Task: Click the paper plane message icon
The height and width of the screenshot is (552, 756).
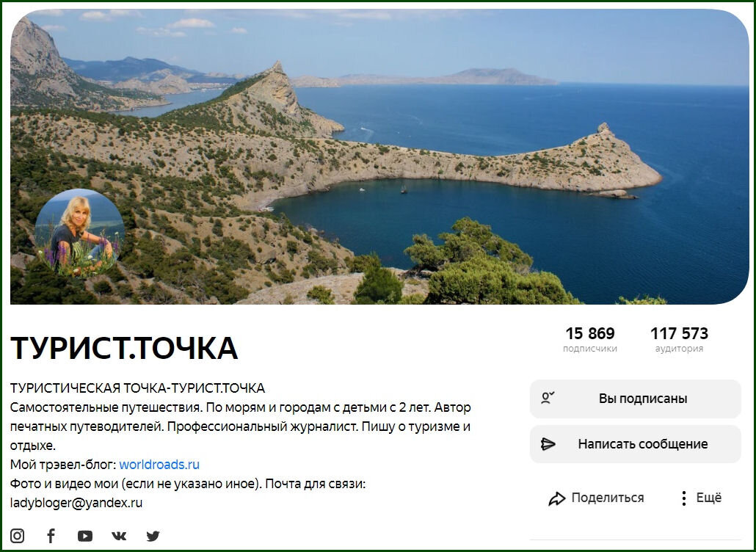Action: [x=548, y=444]
